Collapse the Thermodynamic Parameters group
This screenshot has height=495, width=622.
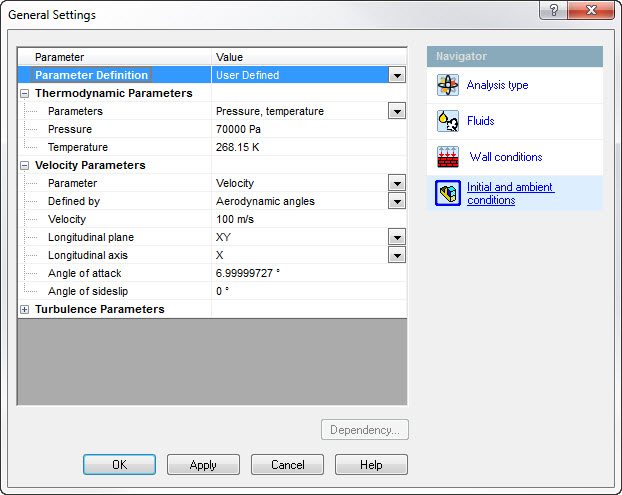click(x=25, y=93)
